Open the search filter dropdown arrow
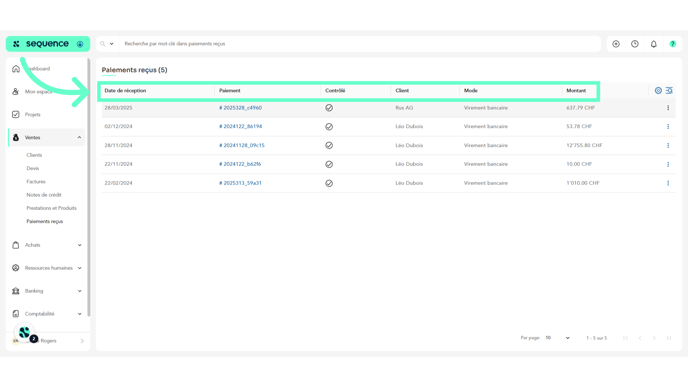 [111, 44]
